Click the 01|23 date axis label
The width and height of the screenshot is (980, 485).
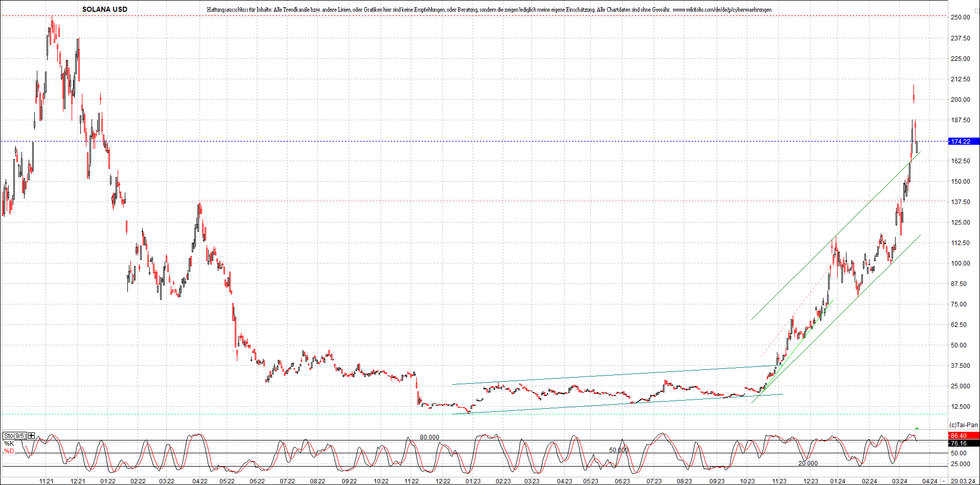473,481
